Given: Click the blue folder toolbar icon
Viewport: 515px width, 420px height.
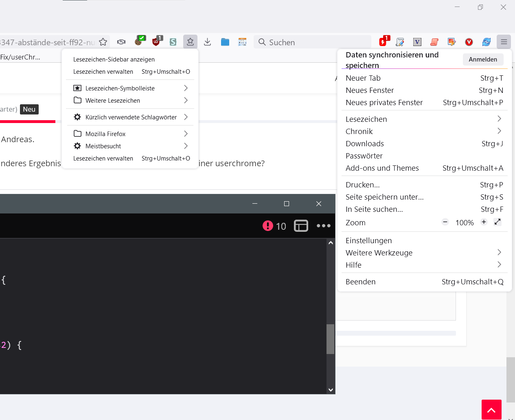Looking at the screenshot, I should [225, 42].
